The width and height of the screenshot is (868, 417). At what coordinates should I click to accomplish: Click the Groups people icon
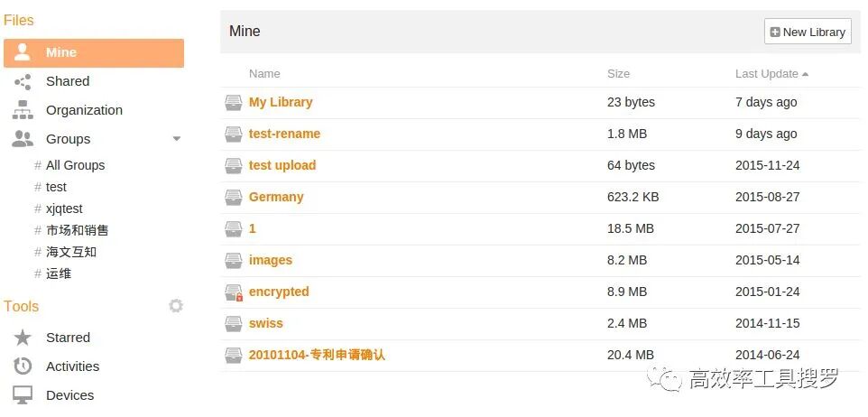tap(23, 139)
